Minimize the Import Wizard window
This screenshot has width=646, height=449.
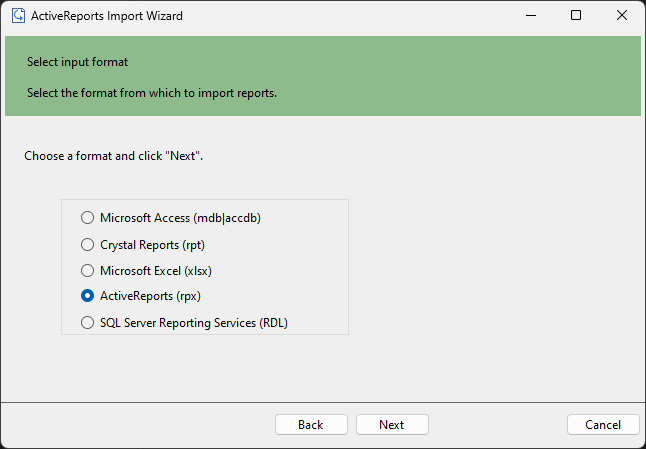pyautogui.click(x=531, y=16)
